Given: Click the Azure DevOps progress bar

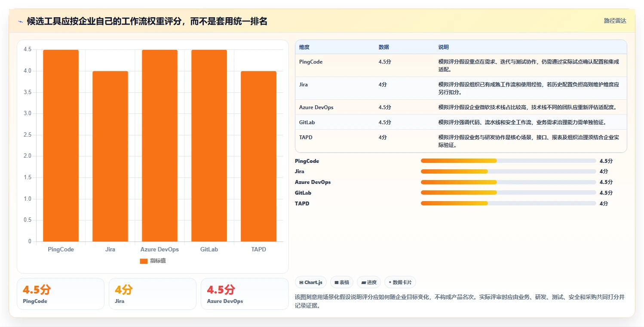Looking at the screenshot, I should (509, 182).
